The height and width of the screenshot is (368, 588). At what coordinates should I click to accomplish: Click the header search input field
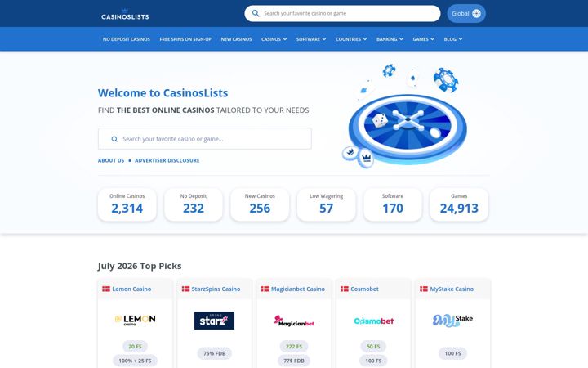coord(342,14)
